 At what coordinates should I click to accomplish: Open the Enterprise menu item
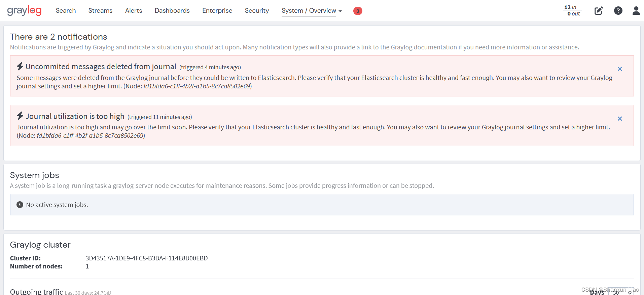217,11
